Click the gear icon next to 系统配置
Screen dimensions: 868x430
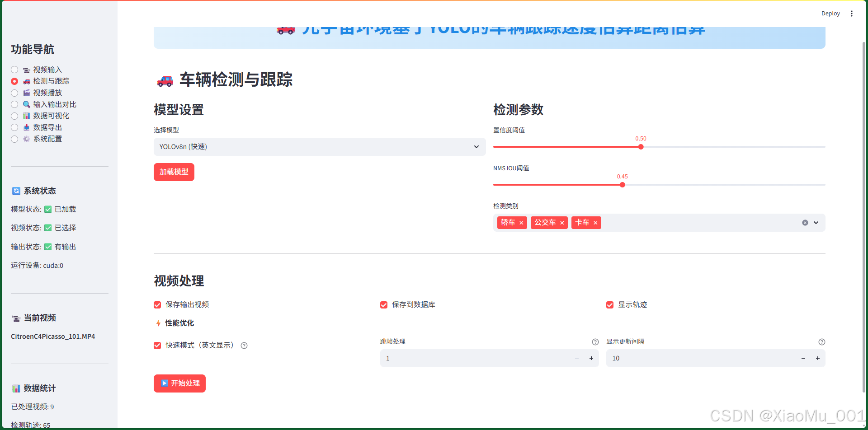(26, 139)
